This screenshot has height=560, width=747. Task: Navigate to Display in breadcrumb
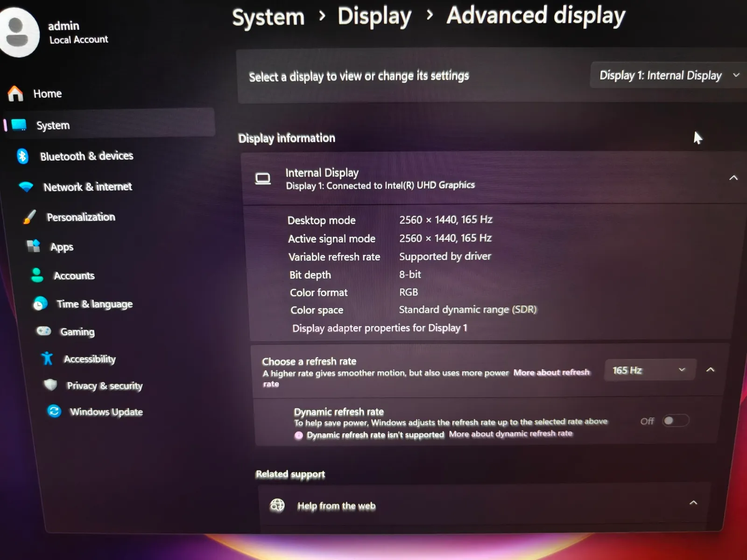tap(374, 16)
